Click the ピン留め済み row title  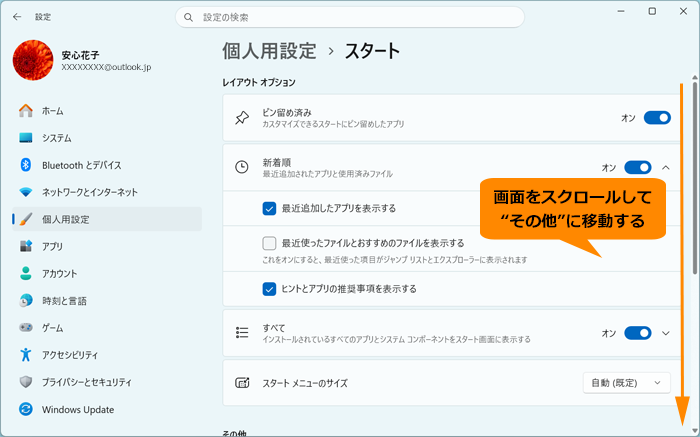pyautogui.click(x=287, y=113)
